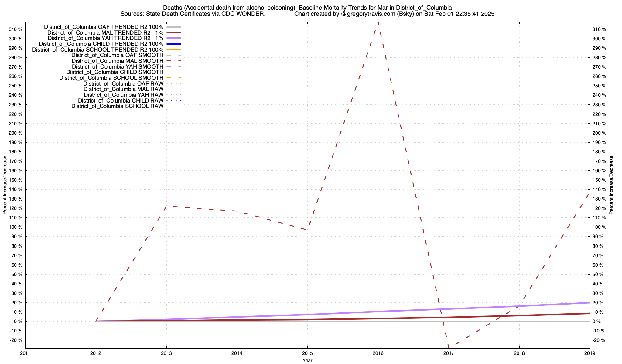622x364 pixels.
Task: Click the 2019 x-axis year label
Action: (x=590, y=353)
